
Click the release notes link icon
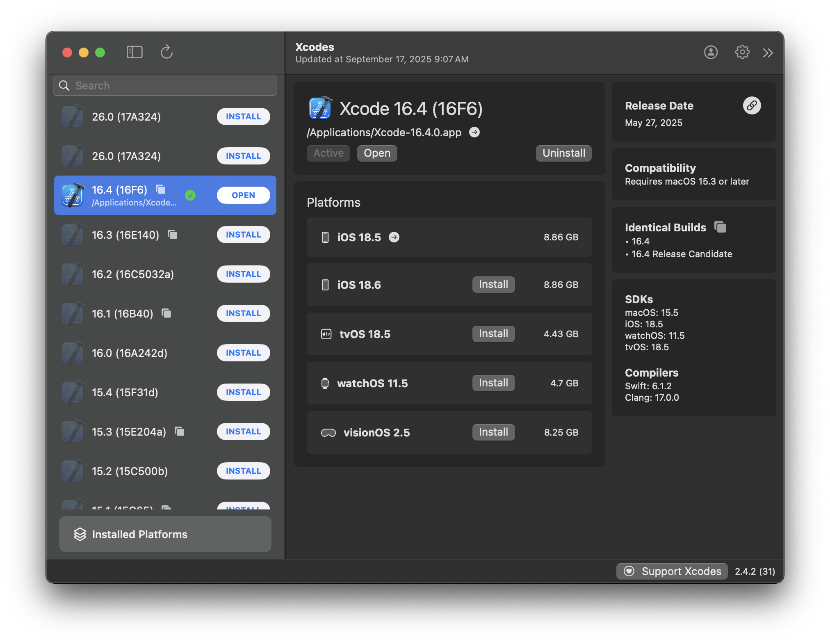tap(752, 105)
